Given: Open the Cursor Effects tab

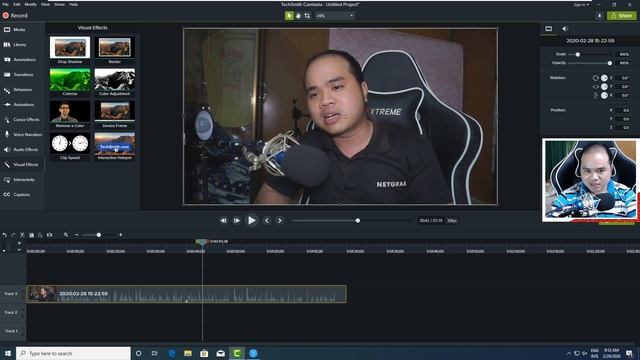Looking at the screenshot, I should pos(22,120).
